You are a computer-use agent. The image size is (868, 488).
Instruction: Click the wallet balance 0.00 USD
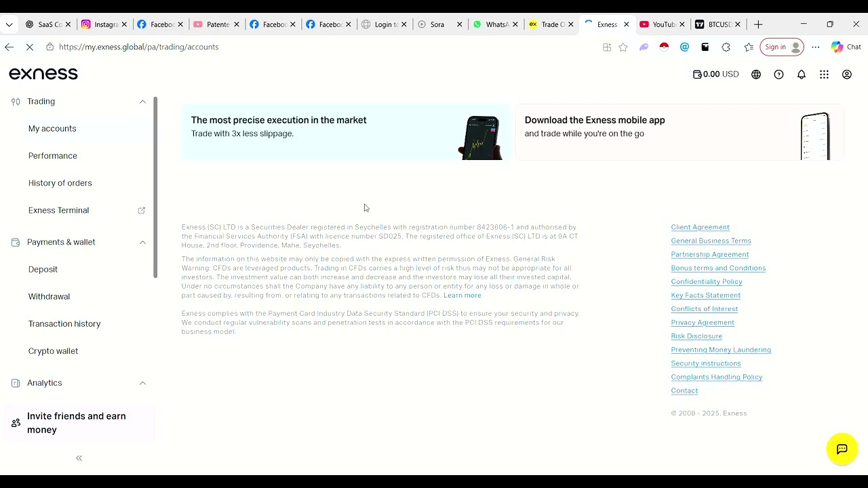point(715,75)
